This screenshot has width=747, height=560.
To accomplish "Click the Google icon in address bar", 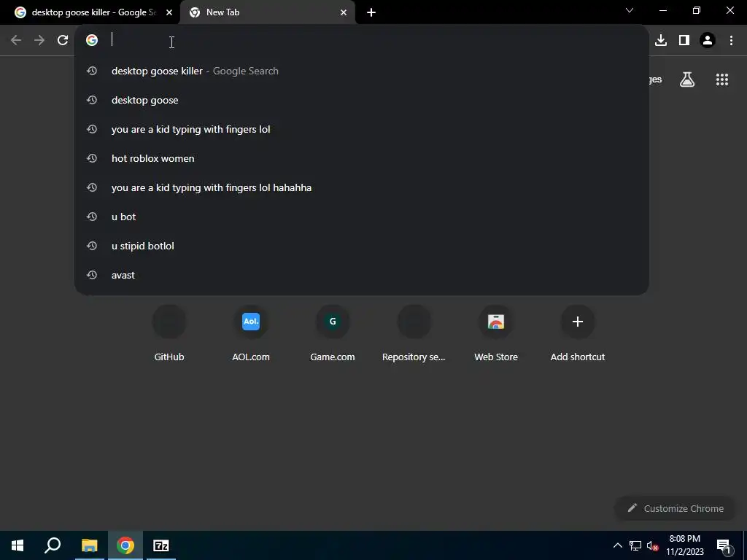I will click(x=92, y=40).
